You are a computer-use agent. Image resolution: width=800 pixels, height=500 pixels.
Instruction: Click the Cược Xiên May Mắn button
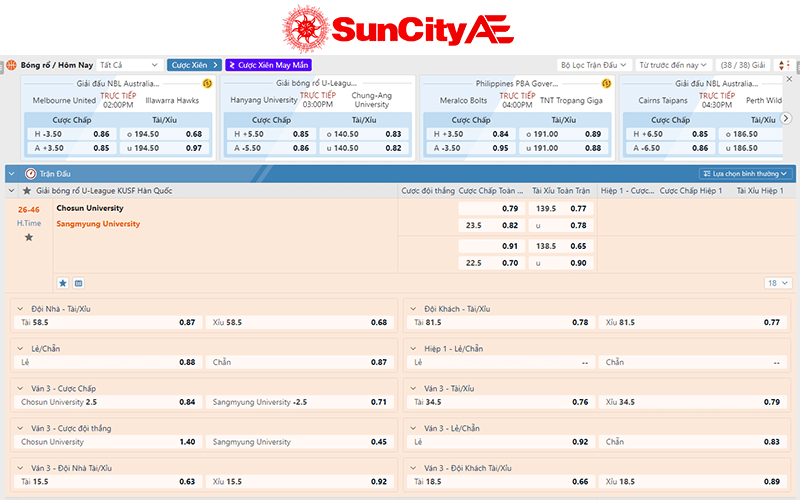[x=268, y=65]
